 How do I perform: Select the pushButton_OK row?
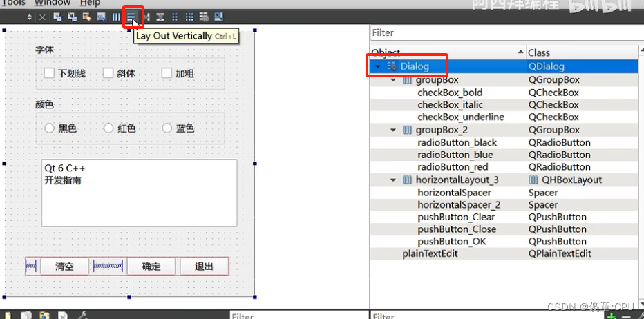coord(505,242)
